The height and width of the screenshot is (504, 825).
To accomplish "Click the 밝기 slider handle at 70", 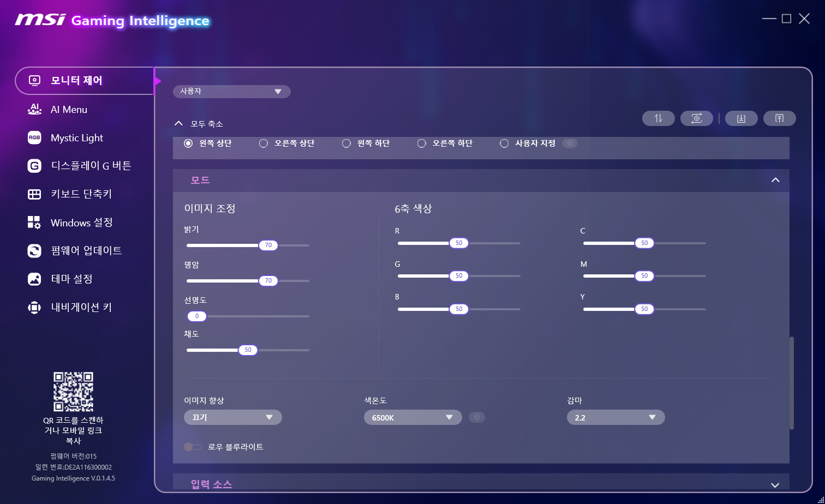I will 268,245.
